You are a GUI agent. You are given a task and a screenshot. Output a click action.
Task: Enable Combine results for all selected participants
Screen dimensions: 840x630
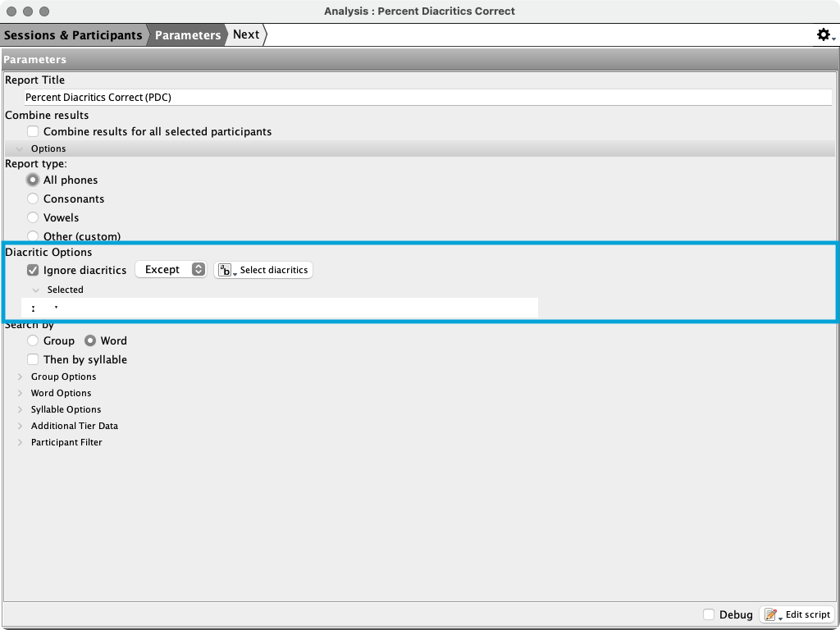(x=33, y=131)
